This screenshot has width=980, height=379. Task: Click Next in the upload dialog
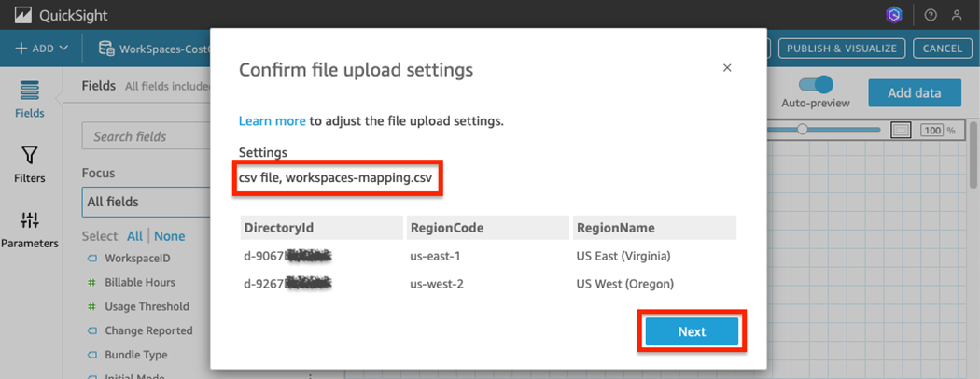point(692,332)
